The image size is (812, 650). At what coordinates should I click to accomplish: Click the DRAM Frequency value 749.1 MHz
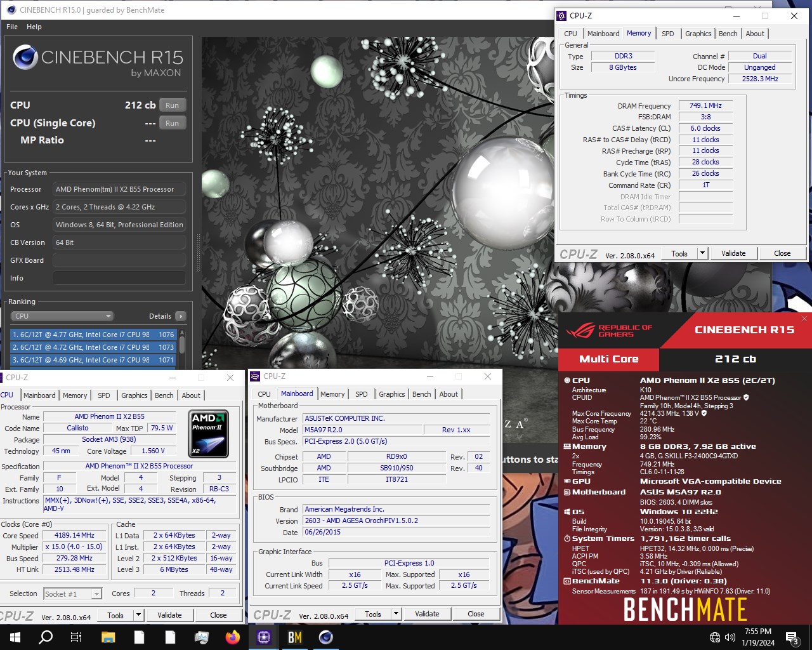(705, 106)
